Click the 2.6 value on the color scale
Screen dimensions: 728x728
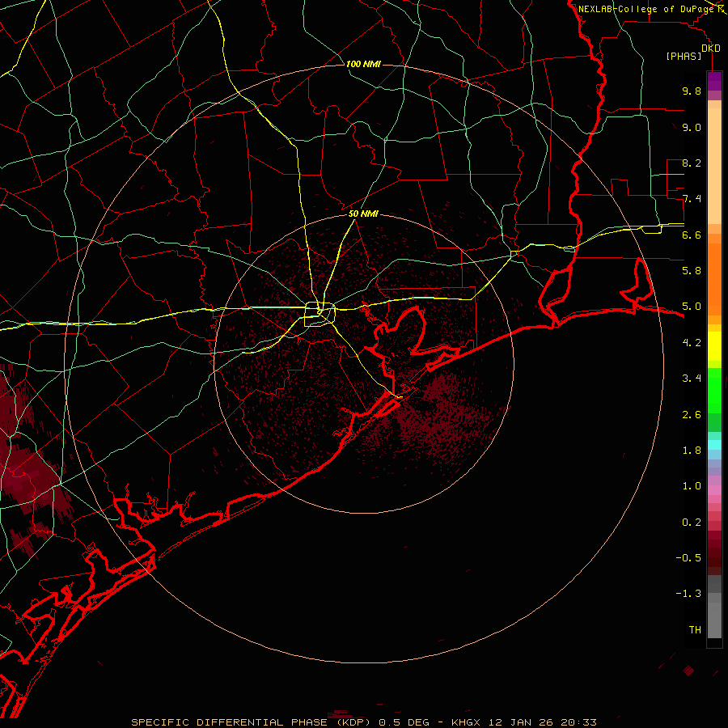click(692, 415)
